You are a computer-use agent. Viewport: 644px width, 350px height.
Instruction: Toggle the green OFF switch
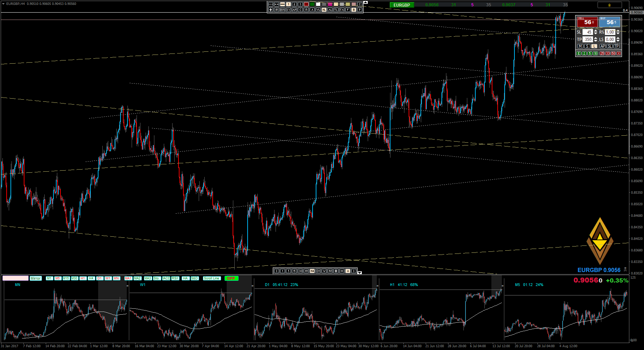pyautogui.click(x=231, y=278)
